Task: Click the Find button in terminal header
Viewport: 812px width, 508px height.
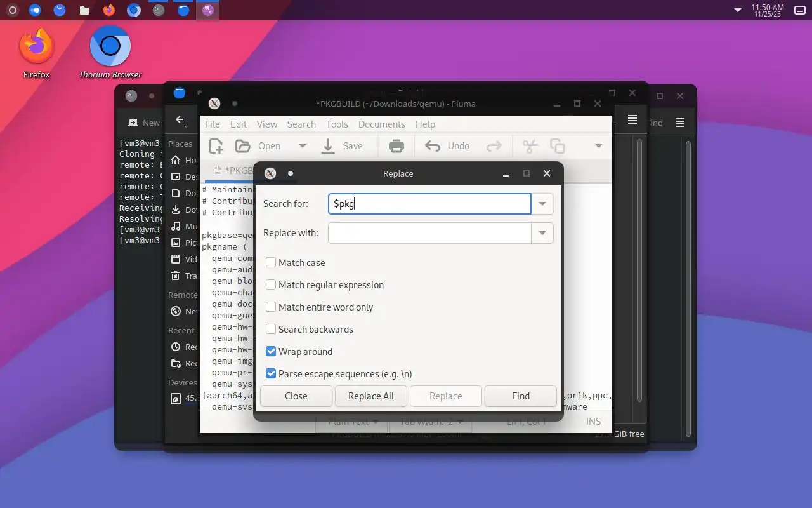Action: pos(655,123)
